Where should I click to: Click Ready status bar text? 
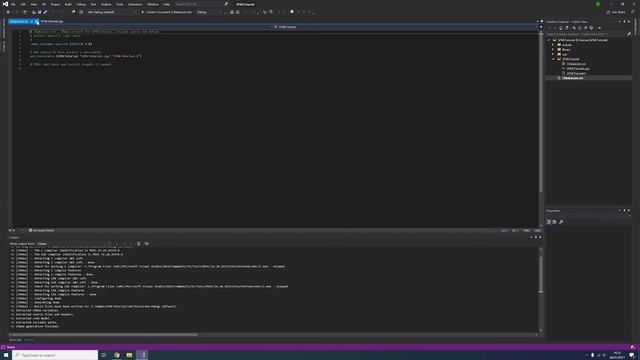click(x=11, y=347)
